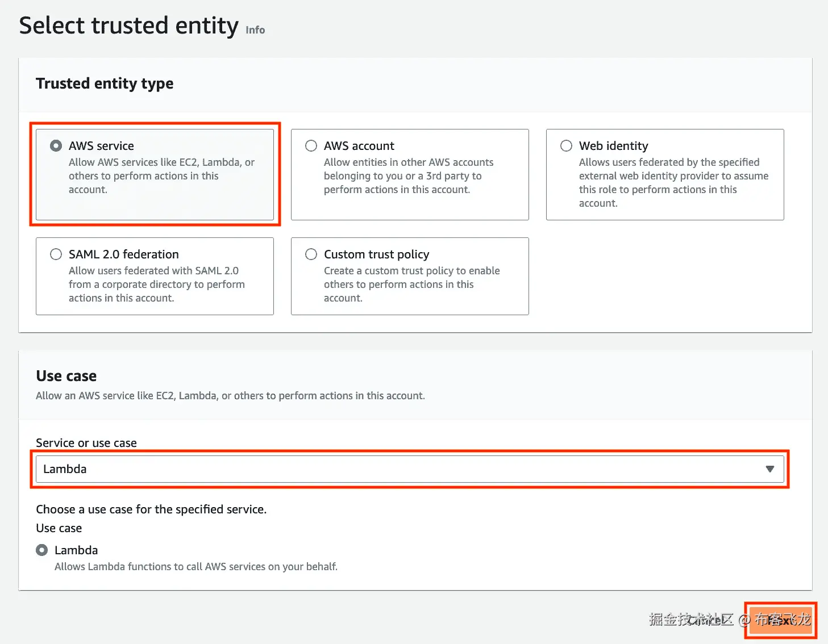Click the Trusted entity type heading
This screenshot has height=644, width=828.
[105, 83]
